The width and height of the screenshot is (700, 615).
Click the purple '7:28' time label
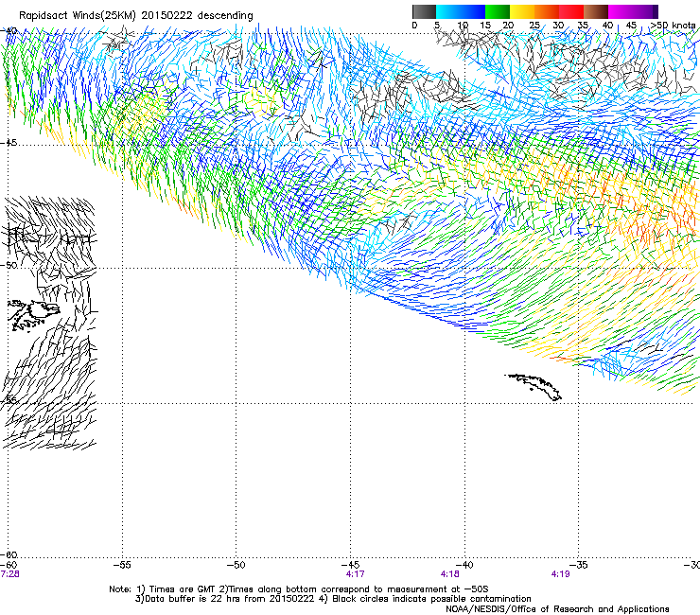click(9, 574)
